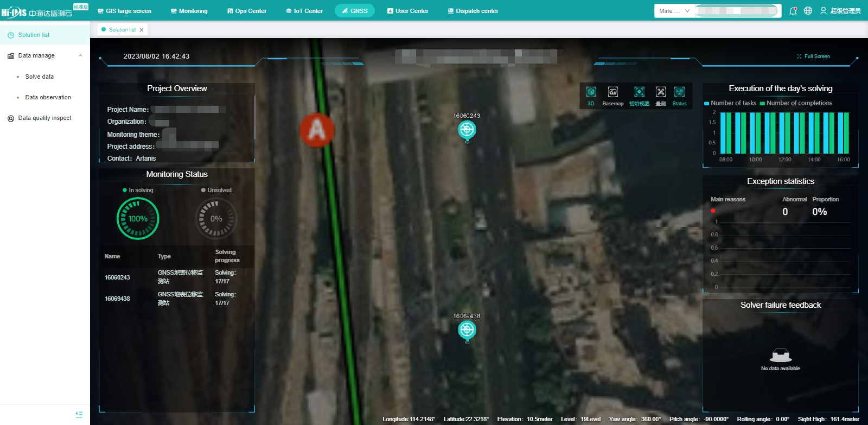Open the Basemap selector icon
The width and height of the screenshot is (868, 425).
point(612,92)
